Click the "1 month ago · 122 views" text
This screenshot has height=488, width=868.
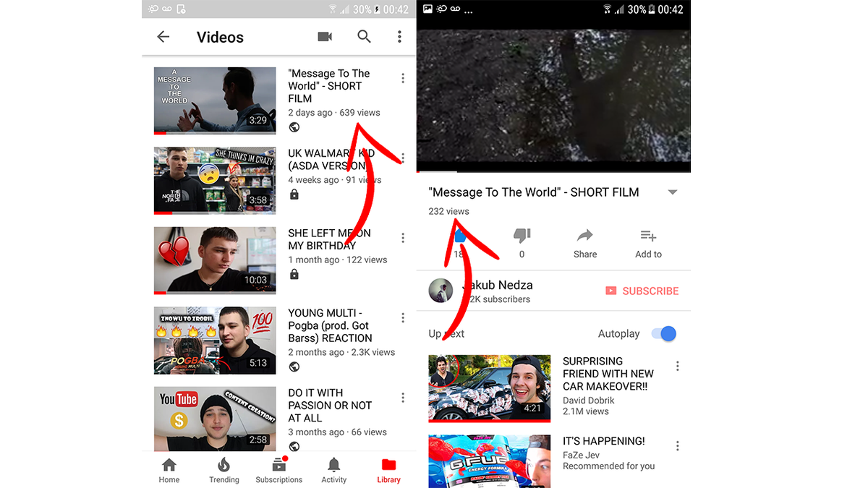(338, 260)
